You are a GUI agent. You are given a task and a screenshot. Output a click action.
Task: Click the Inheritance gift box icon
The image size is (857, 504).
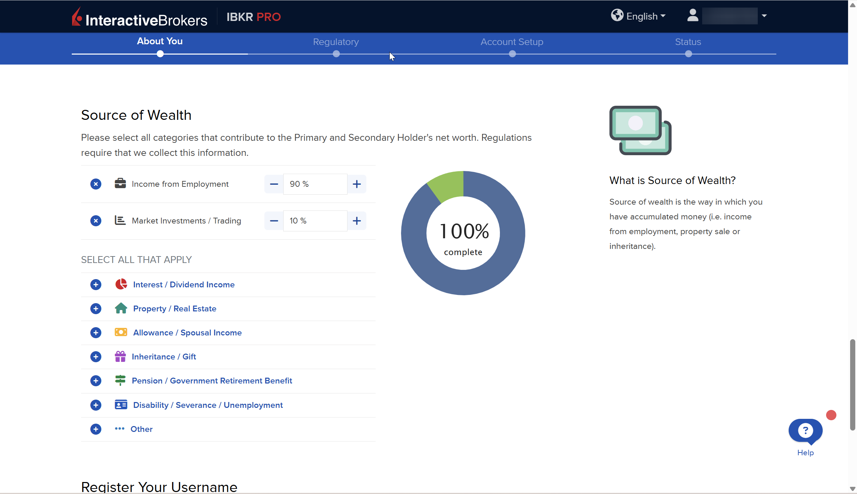(x=120, y=357)
